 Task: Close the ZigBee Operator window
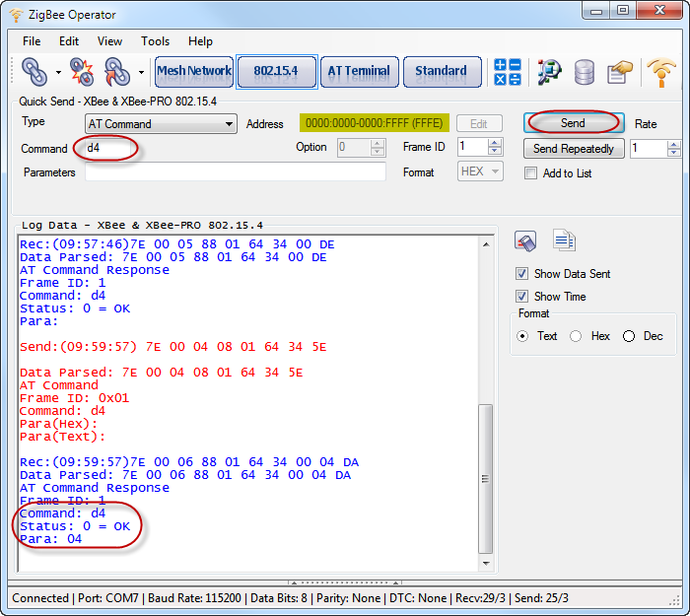click(x=659, y=11)
